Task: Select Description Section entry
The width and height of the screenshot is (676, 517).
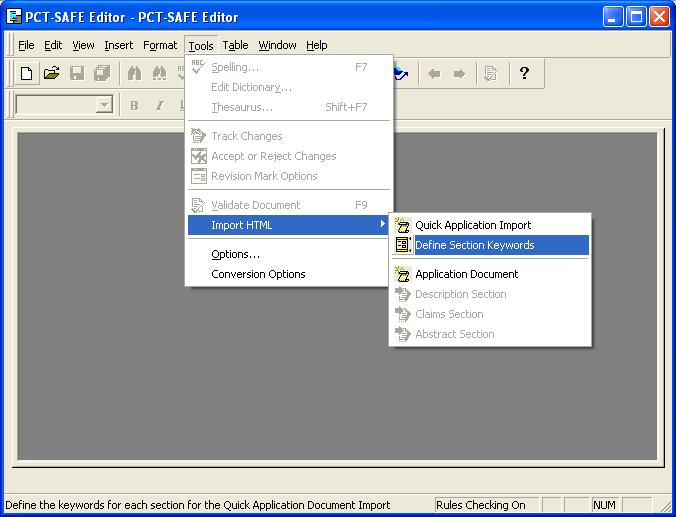Action: (491, 294)
